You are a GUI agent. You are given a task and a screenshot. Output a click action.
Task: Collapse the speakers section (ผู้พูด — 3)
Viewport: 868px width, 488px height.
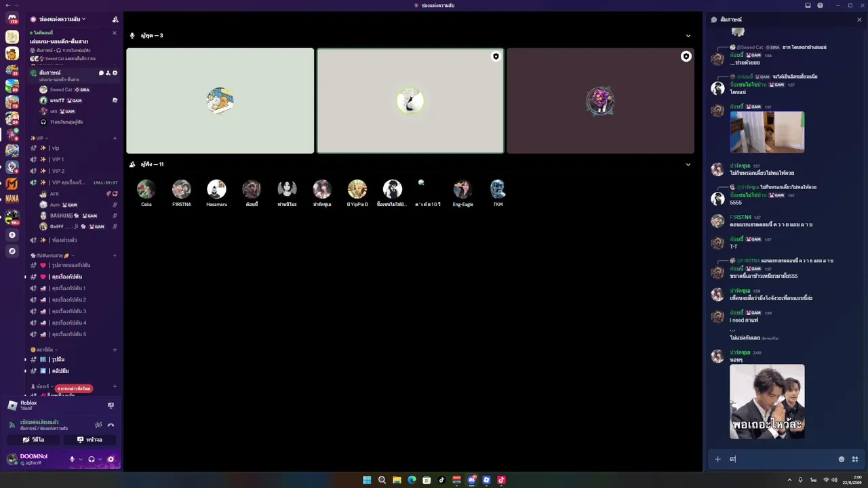pos(688,35)
